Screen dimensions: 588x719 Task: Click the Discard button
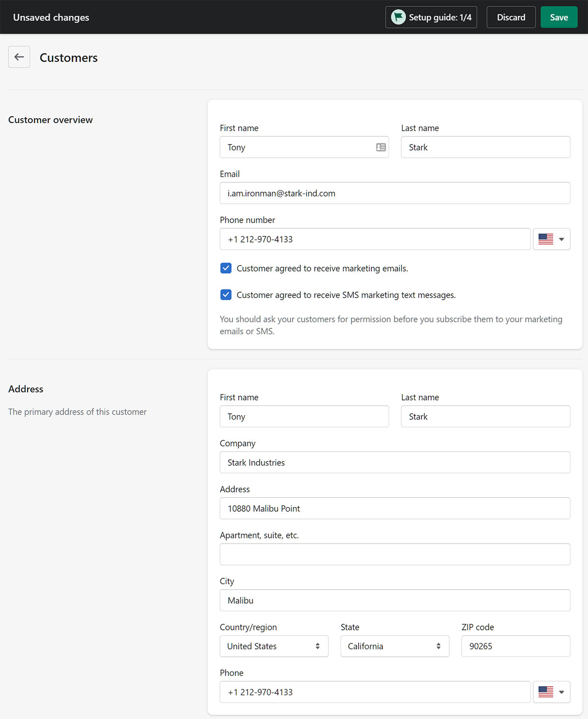coord(511,17)
